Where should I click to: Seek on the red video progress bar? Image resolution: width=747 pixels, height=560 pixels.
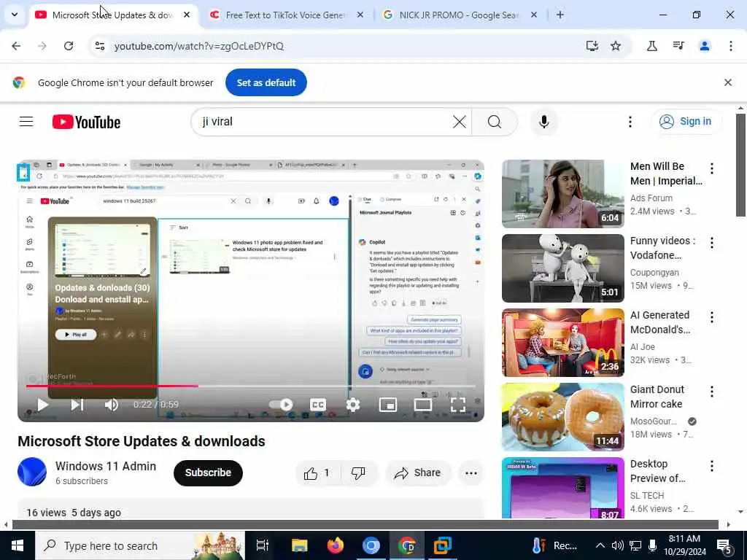251,386
